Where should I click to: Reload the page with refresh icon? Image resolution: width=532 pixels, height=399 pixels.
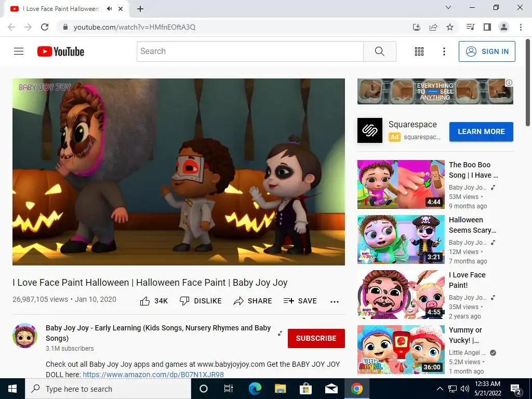[x=45, y=27]
